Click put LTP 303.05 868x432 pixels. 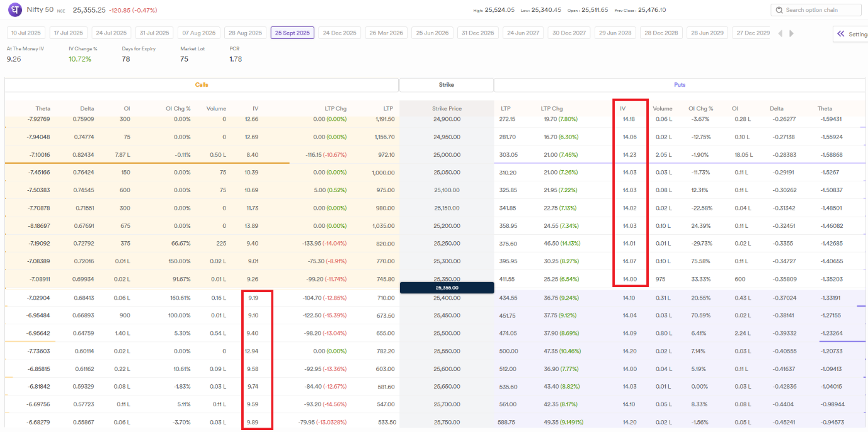509,154
